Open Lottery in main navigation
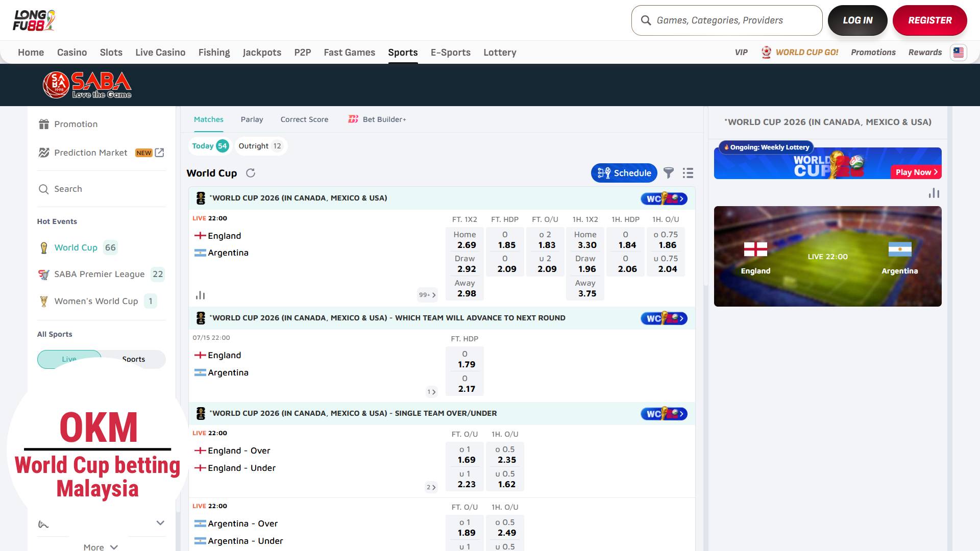Viewport: 980px width, 551px height. [500, 52]
